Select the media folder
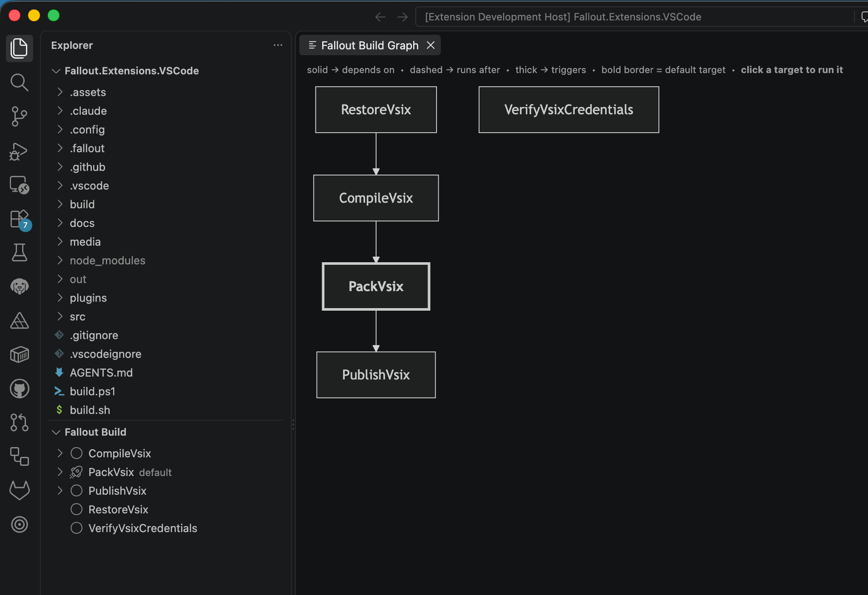The height and width of the screenshot is (595, 868). click(x=165, y=242)
